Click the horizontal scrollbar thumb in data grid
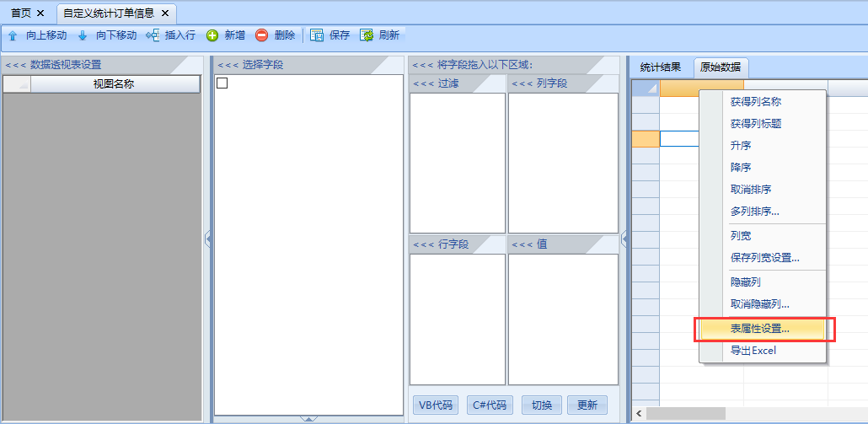 point(685,414)
